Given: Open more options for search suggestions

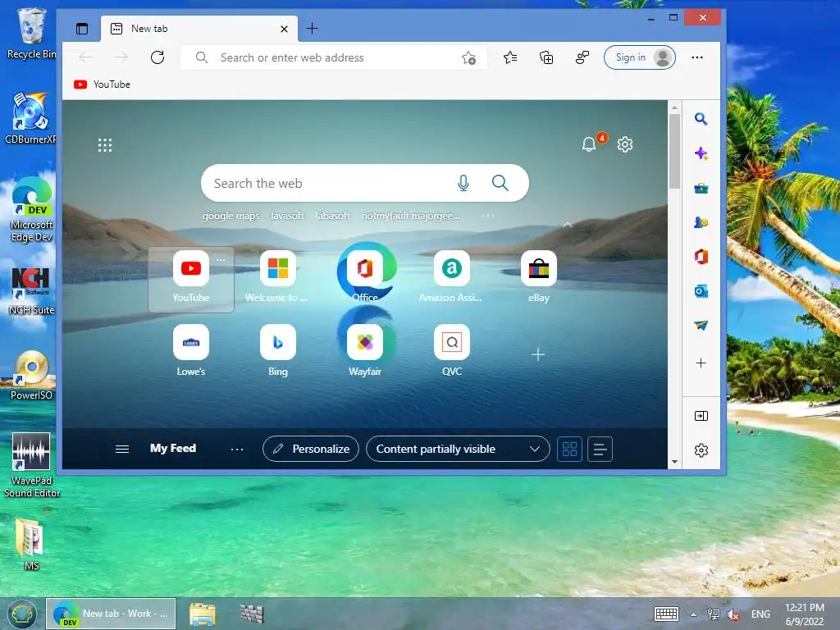Looking at the screenshot, I should click(488, 216).
